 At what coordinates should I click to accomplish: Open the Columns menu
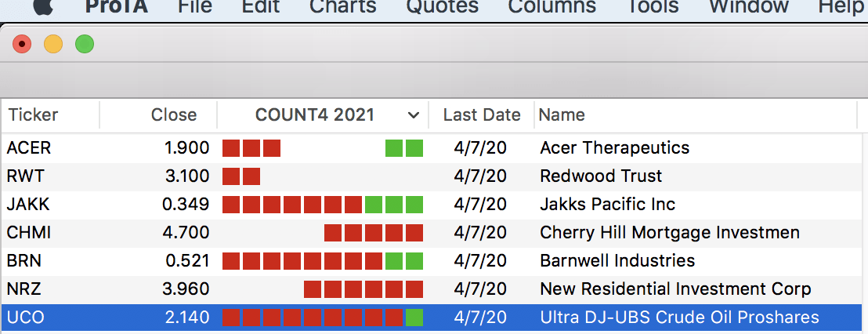pyautogui.click(x=552, y=5)
